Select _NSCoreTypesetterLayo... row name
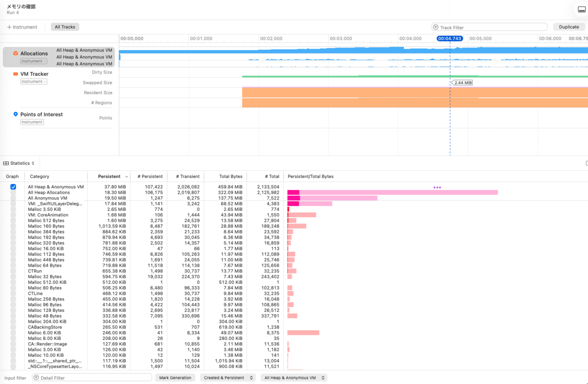 pyautogui.click(x=55, y=366)
